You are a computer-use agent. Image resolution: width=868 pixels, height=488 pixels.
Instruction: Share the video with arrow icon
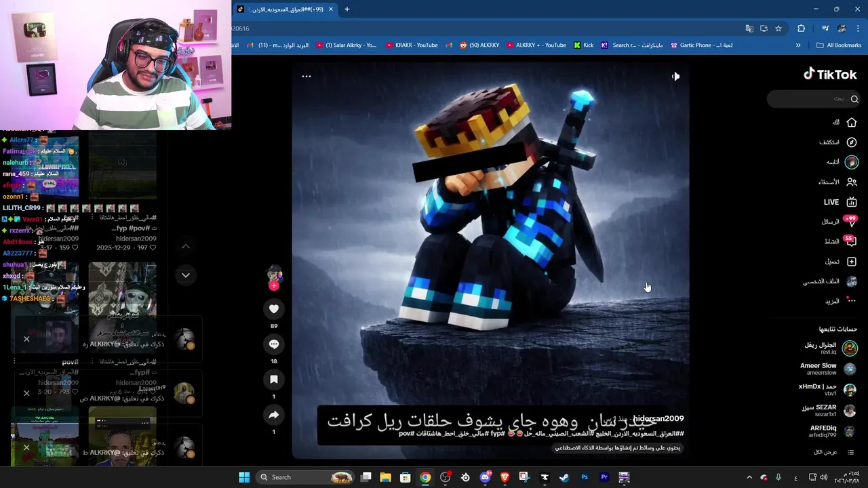274,415
